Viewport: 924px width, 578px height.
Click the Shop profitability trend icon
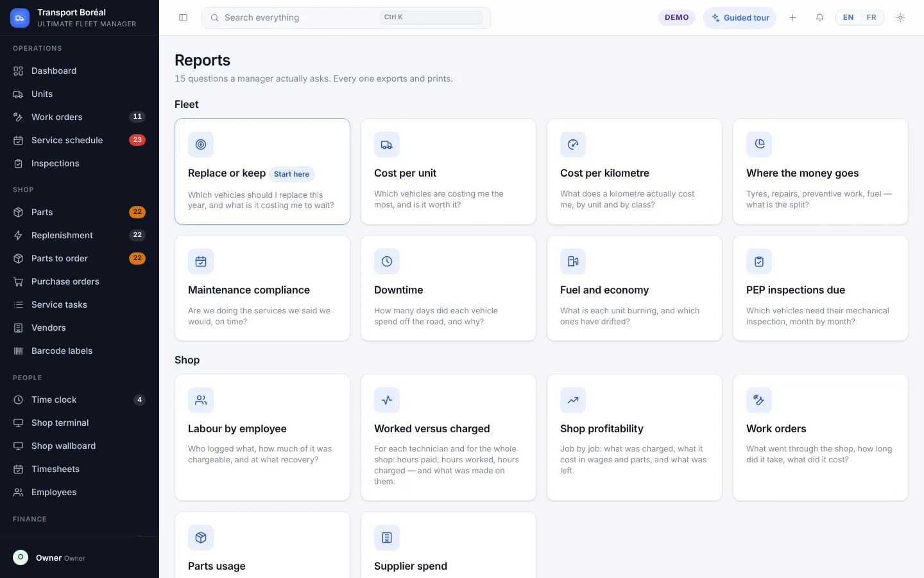click(573, 400)
